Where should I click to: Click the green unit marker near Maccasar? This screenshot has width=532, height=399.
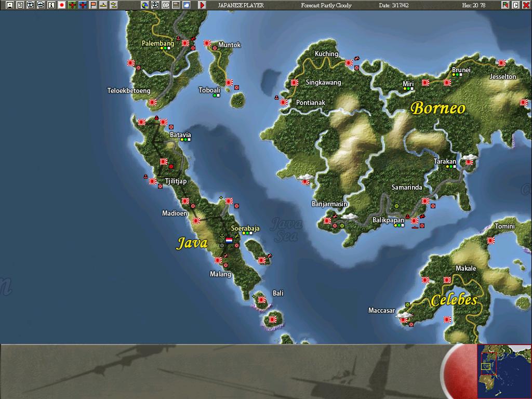407,304
